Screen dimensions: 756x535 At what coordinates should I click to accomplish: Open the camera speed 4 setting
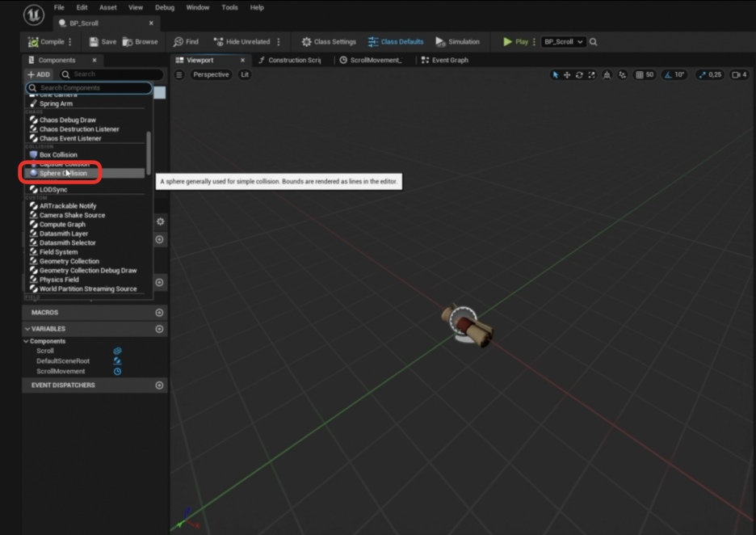coord(739,75)
